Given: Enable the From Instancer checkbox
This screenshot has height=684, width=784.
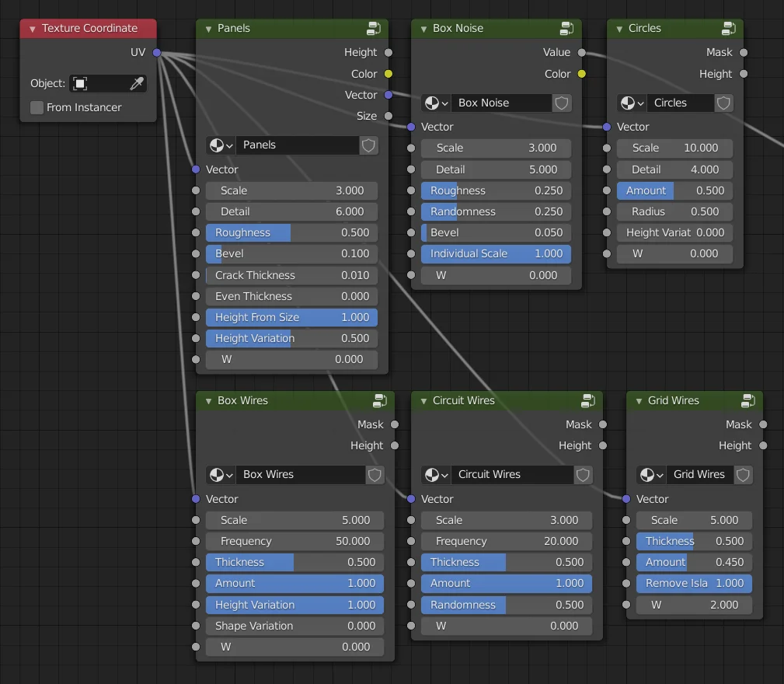Looking at the screenshot, I should [36, 107].
